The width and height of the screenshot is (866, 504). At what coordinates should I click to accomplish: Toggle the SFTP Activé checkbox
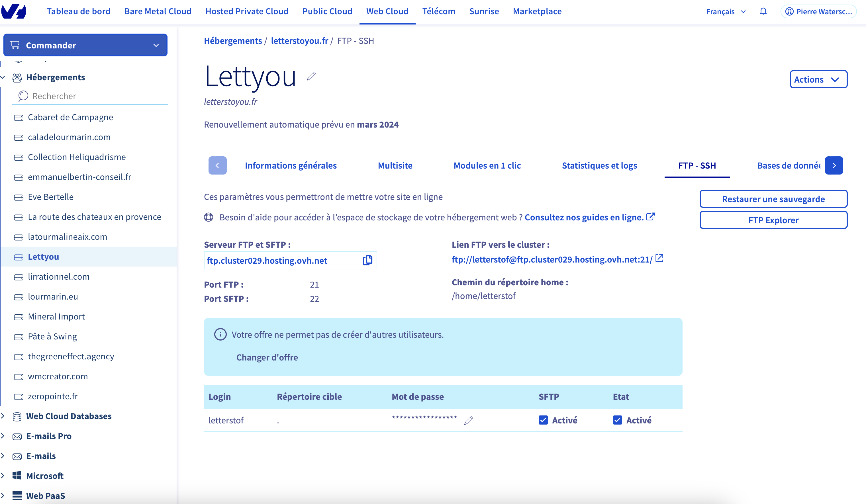pyautogui.click(x=543, y=420)
